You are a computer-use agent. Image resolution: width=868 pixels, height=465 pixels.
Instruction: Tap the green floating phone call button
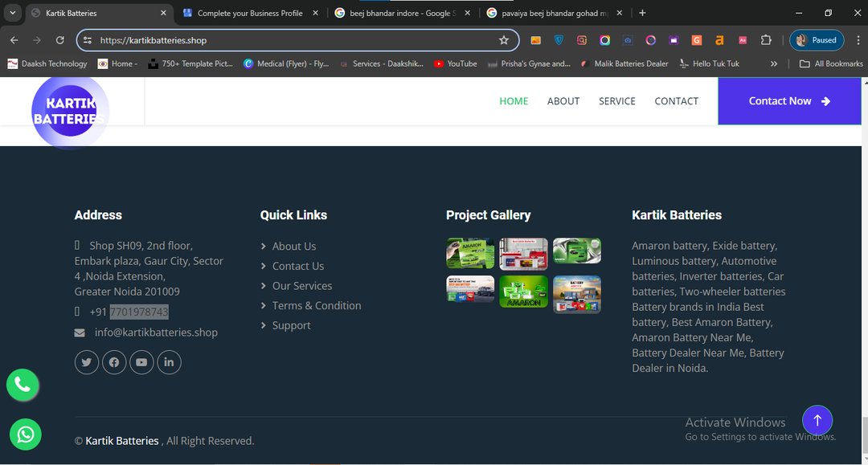tap(23, 384)
